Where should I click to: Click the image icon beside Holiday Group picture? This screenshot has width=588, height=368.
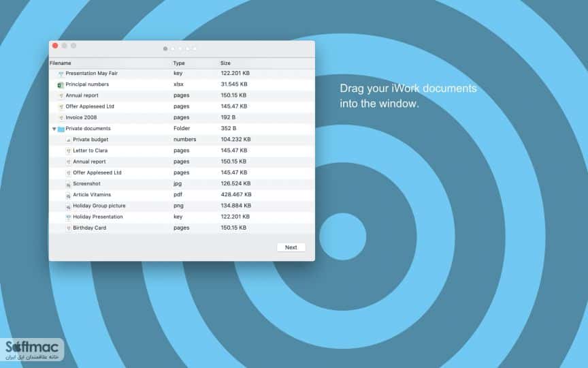pyautogui.click(x=68, y=206)
